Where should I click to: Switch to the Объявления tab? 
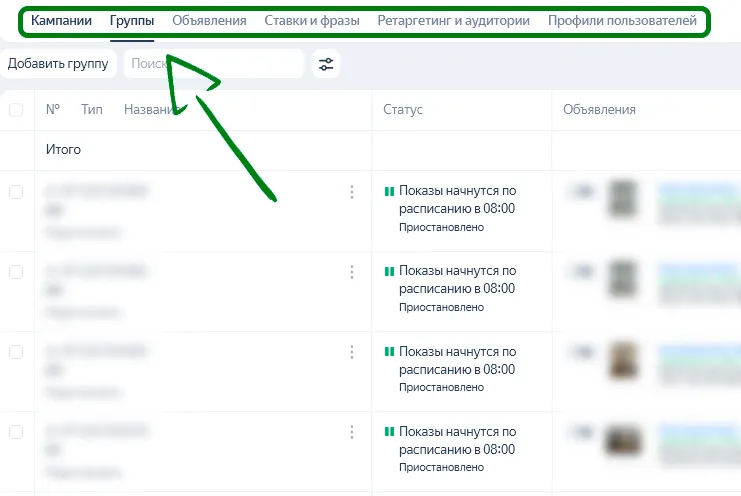(209, 21)
